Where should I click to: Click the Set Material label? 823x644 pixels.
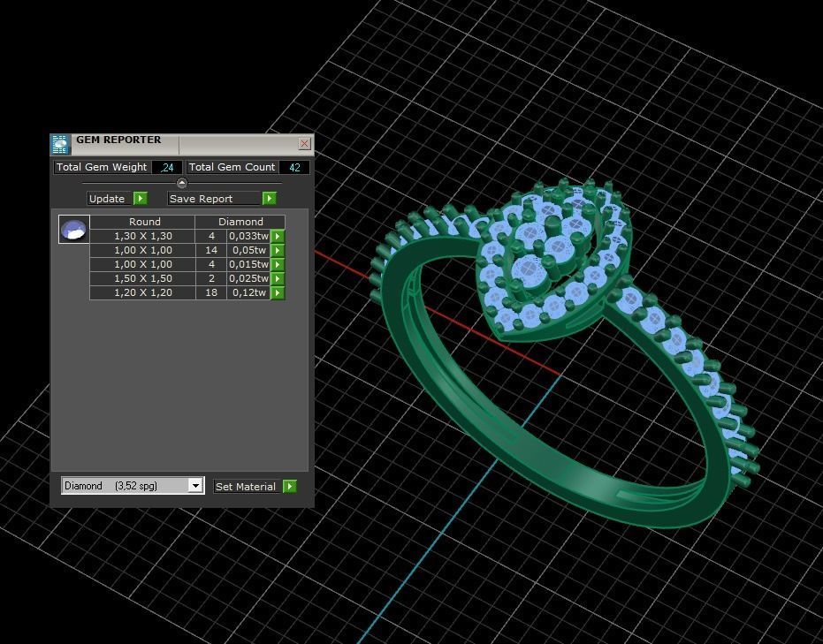point(248,486)
